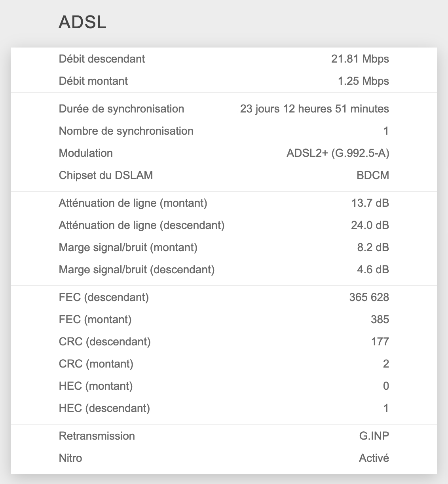
Task: Click the ADSL page heading
Action: coord(83,22)
